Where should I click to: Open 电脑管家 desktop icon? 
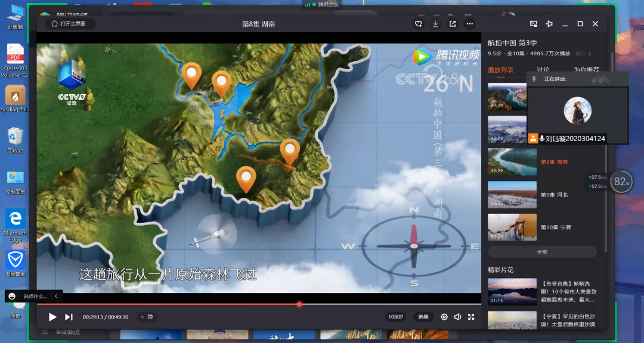click(15, 263)
